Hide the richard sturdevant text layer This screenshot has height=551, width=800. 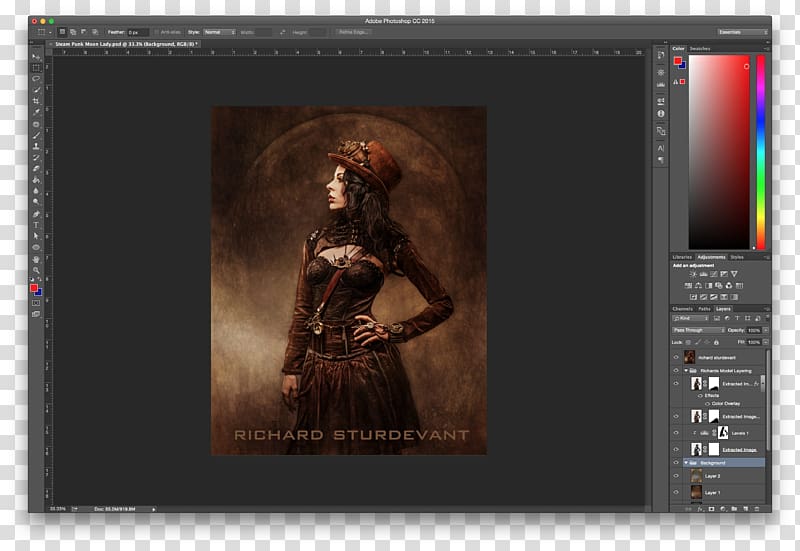tap(676, 358)
